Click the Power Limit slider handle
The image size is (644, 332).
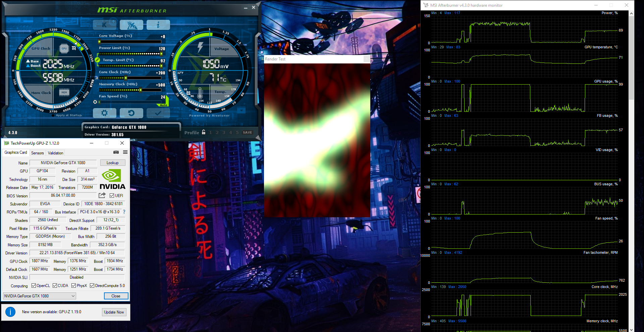click(161, 54)
